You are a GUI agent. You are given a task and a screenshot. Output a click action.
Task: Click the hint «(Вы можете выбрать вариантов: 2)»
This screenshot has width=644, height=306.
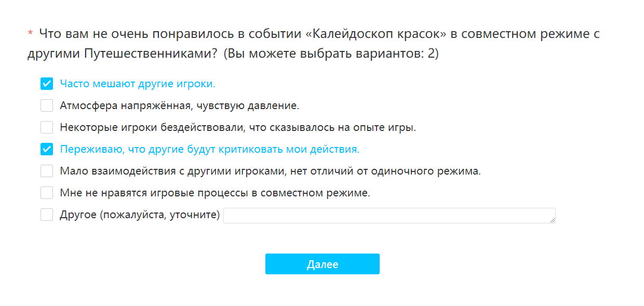[331, 54]
